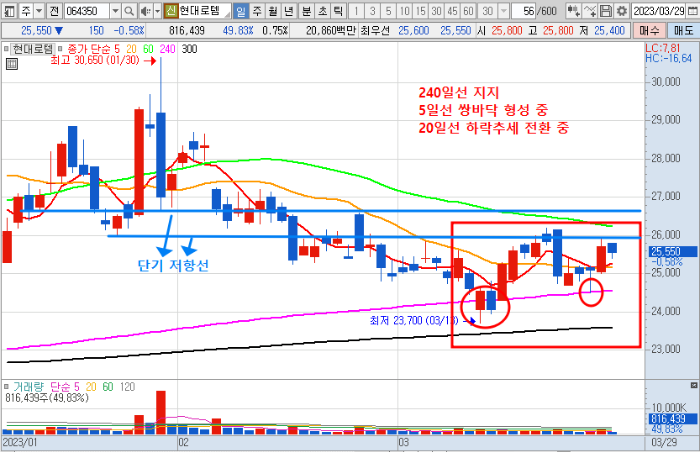700x452 pixels.
Task: Expand the stock code history dropdown
Action: point(116,11)
